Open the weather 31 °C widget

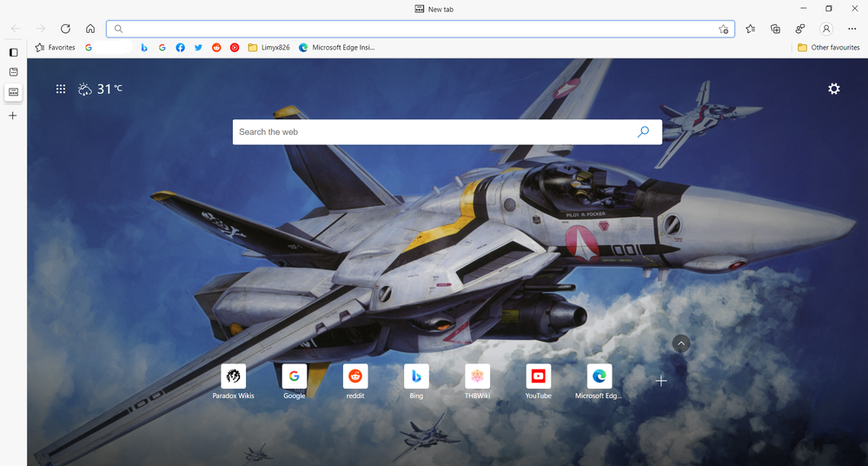pos(100,89)
